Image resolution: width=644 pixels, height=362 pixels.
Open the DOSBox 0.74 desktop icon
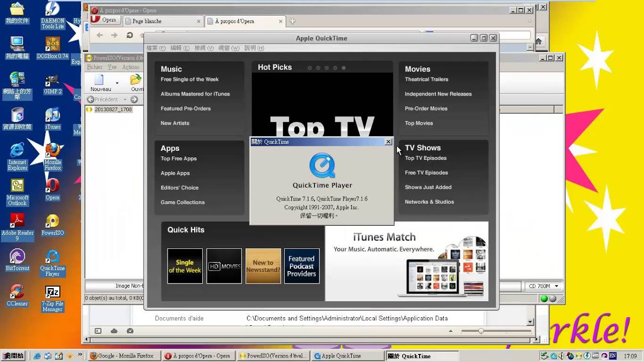click(x=52, y=48)
